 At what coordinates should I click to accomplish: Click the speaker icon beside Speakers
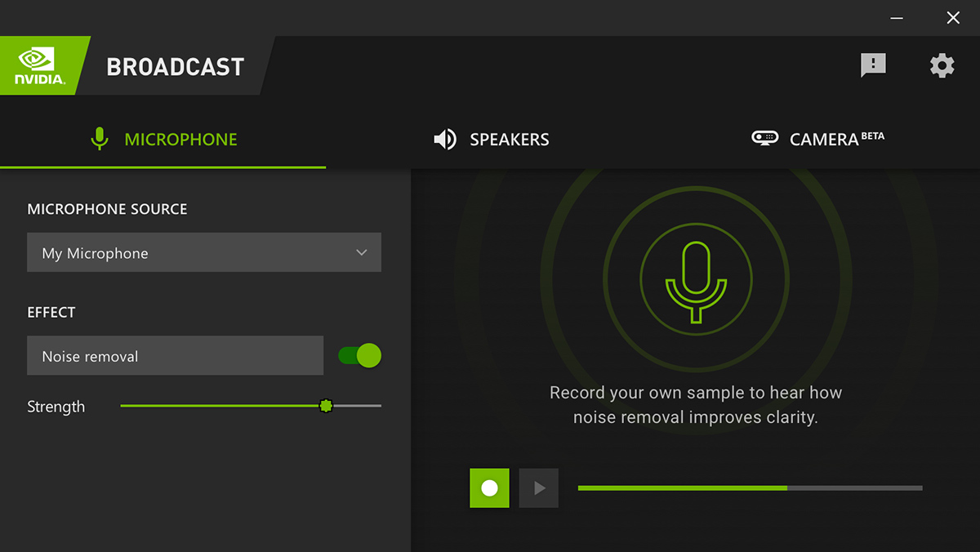coord(444,139)
